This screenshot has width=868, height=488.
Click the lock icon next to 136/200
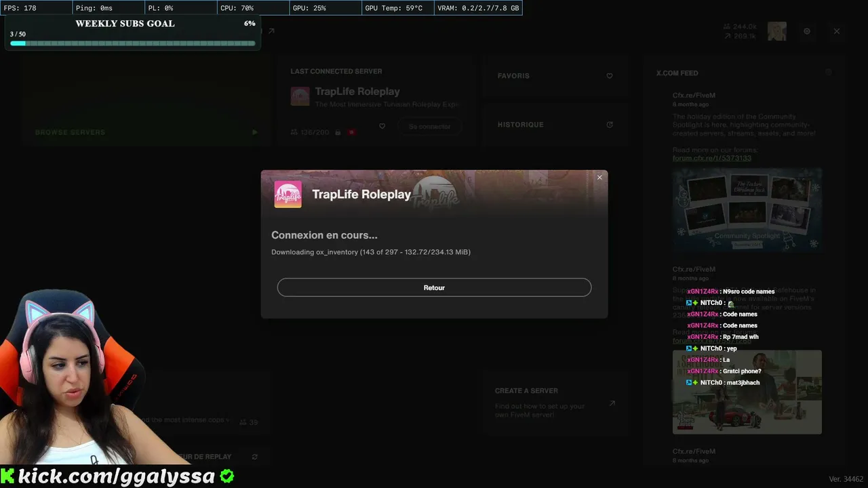(337, 132)
